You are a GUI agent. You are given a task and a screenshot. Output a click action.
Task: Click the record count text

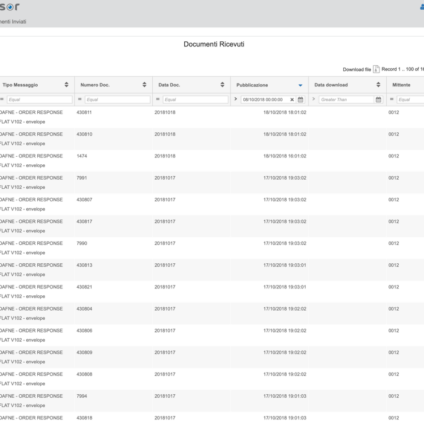click(403, 69)
